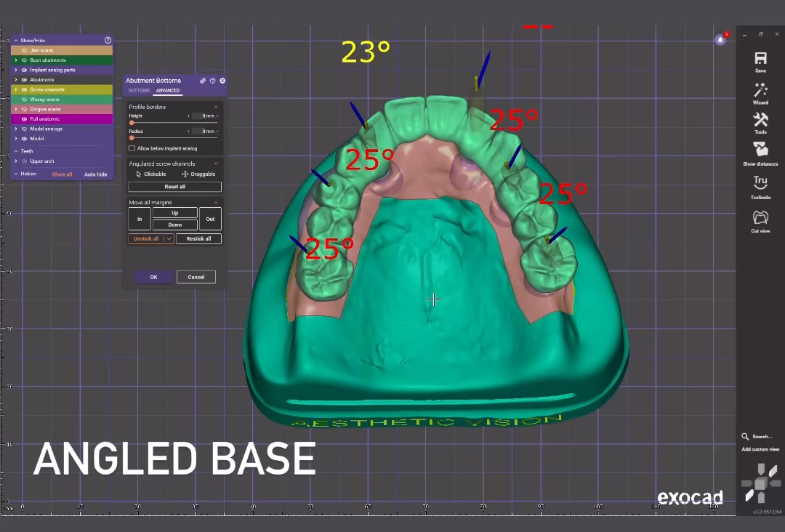Click the Restick all button
The height and width of the screenshot is (532, 785).
(198, 238)
